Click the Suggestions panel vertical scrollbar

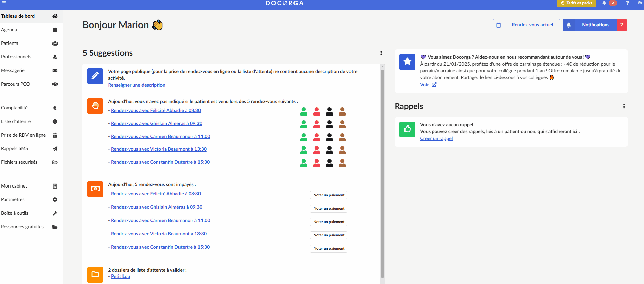click(x=382, y=173)
